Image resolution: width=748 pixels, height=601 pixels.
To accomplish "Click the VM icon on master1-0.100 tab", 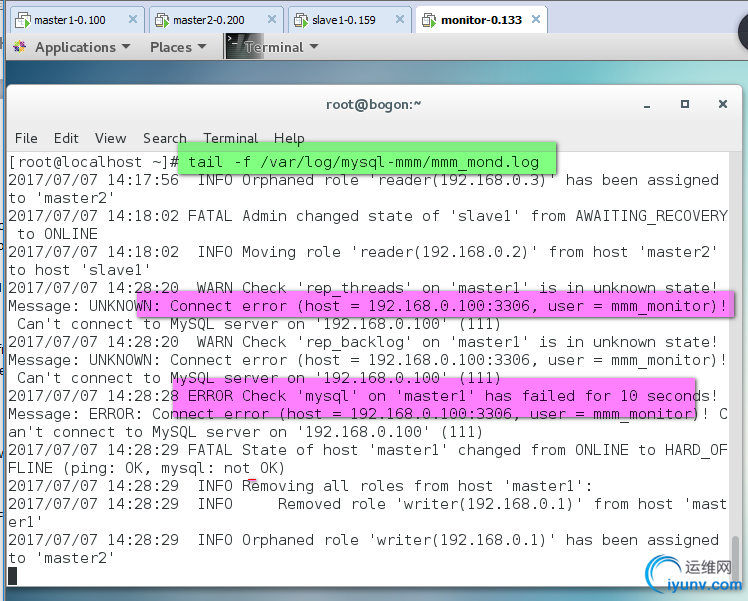I will click(x=22, y=20).
